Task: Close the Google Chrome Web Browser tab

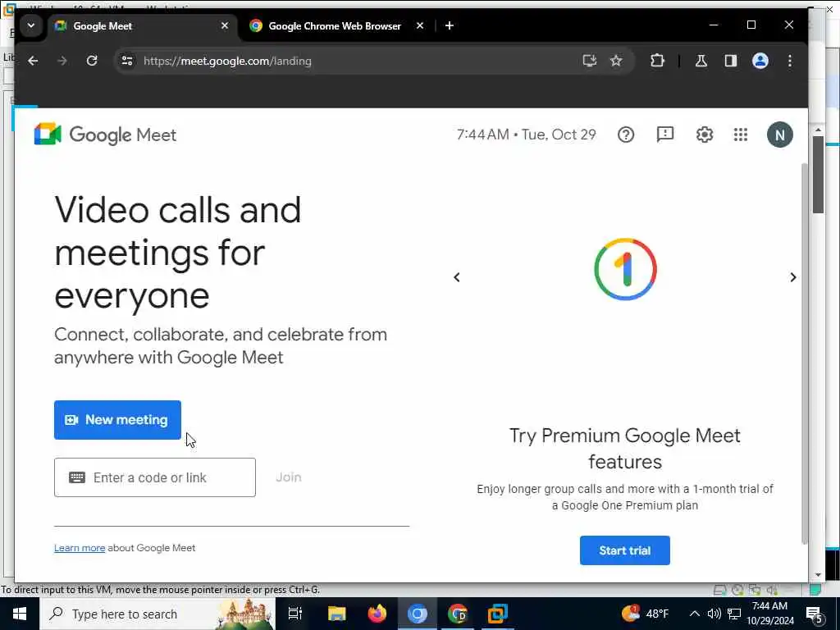Action: pyautogui.click(x=420, y=25)
